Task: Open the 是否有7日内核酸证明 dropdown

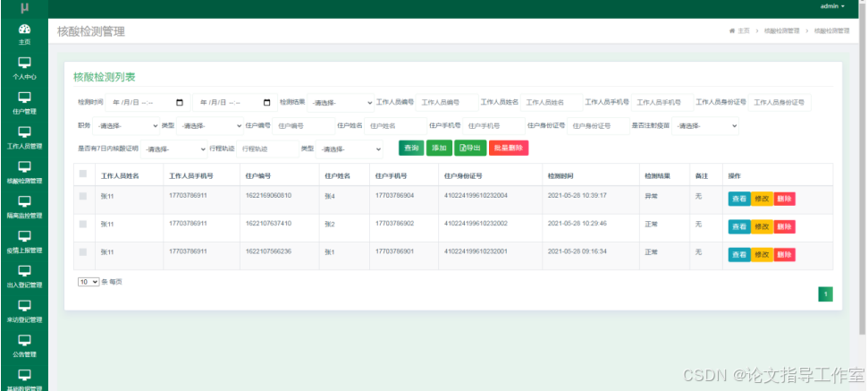Action: (173, 149)
